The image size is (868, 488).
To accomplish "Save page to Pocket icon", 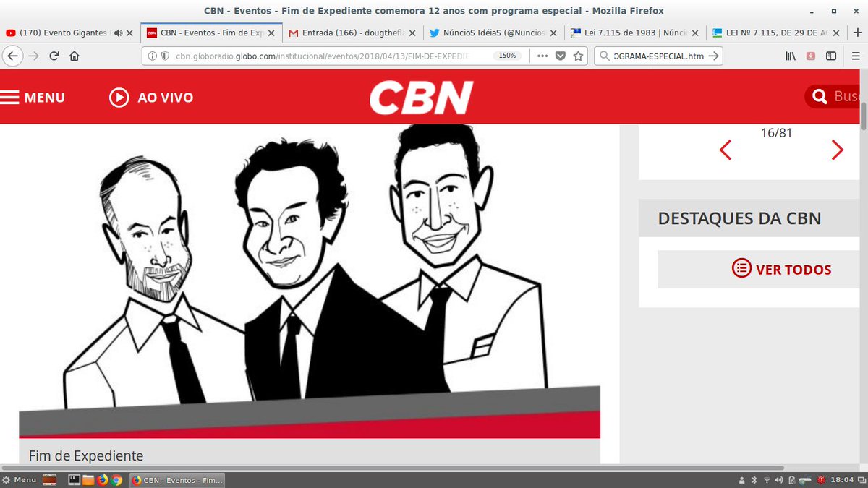I will pos(561,56).
